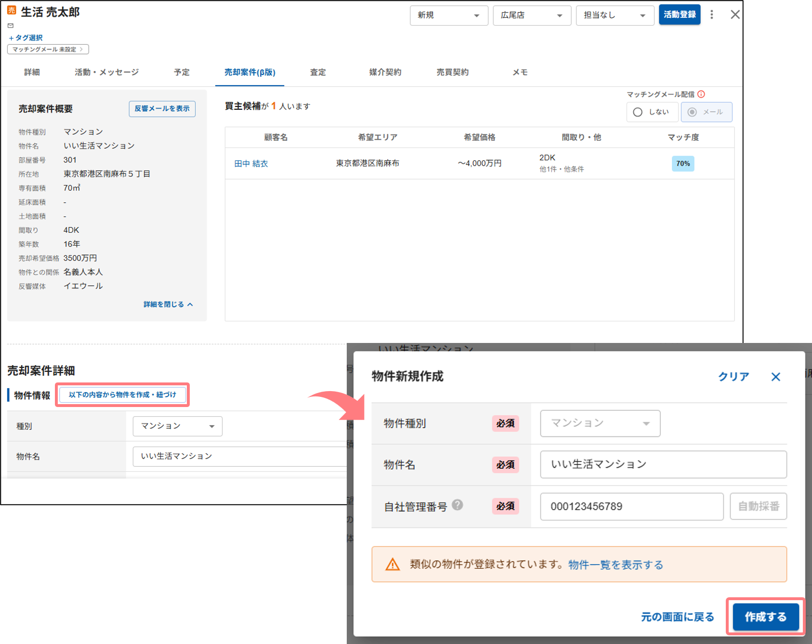812x644 pixels.
Task: Switch to the メモ tab
Action: click(x=520, y=72)
